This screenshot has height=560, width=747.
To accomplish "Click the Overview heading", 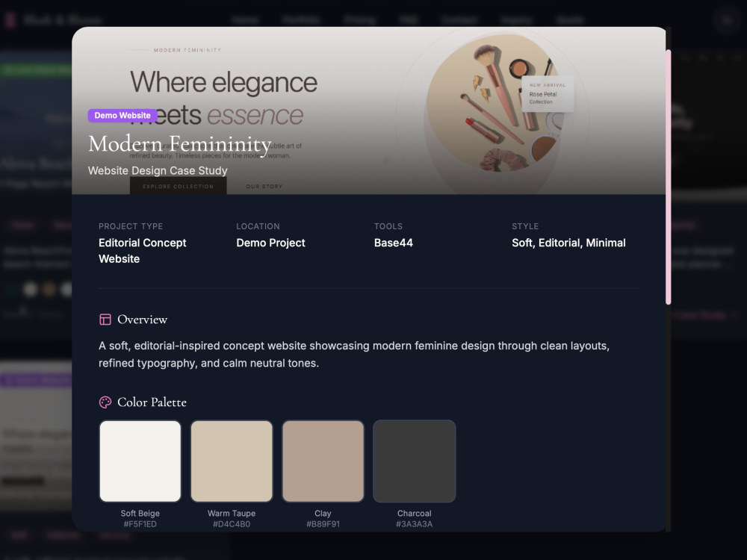I will (143, 320).
